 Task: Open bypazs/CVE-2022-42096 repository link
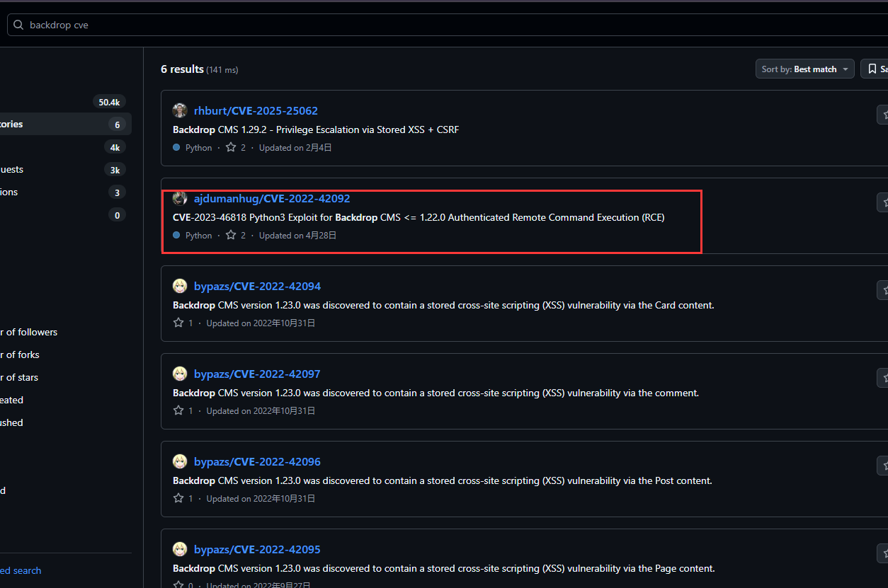[257, 461]
